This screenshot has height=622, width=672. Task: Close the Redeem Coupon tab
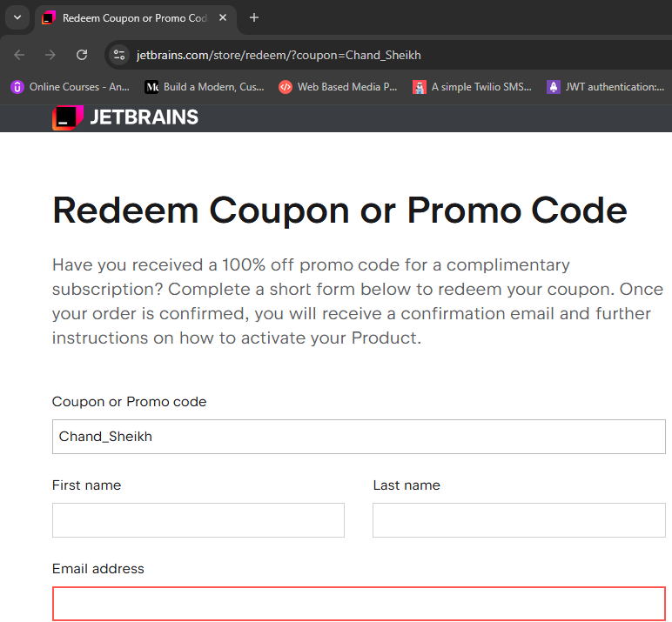click(x=223, y=17)
